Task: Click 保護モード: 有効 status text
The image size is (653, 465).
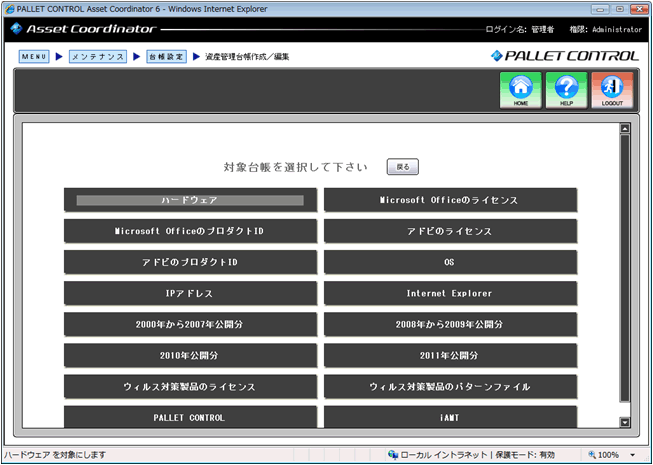Action: click(x=525, y=455)
